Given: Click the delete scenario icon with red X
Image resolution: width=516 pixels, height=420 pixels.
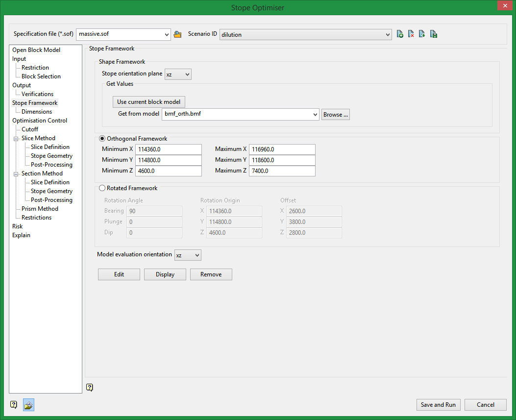Looking at the screenshot, I should [411, 34].
